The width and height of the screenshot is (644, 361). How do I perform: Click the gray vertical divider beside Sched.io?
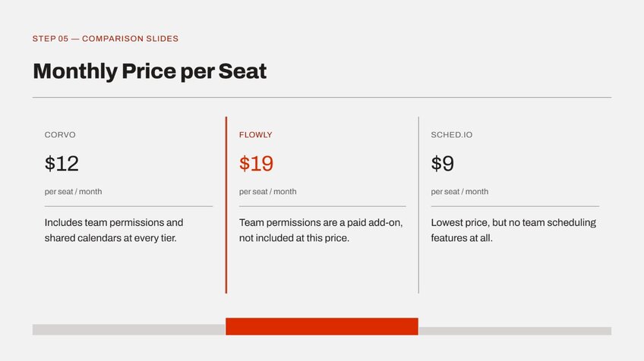pos(418,205)
